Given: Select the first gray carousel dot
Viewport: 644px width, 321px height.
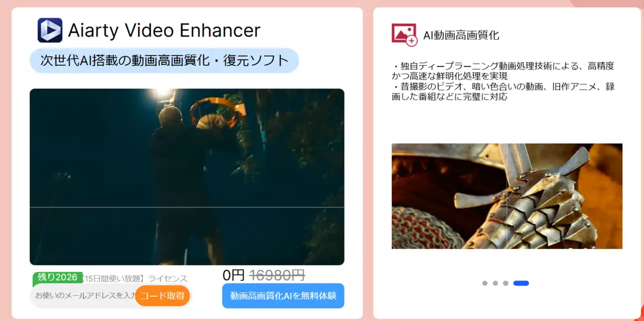Looking at the screenshot, I should click(485, 283).
